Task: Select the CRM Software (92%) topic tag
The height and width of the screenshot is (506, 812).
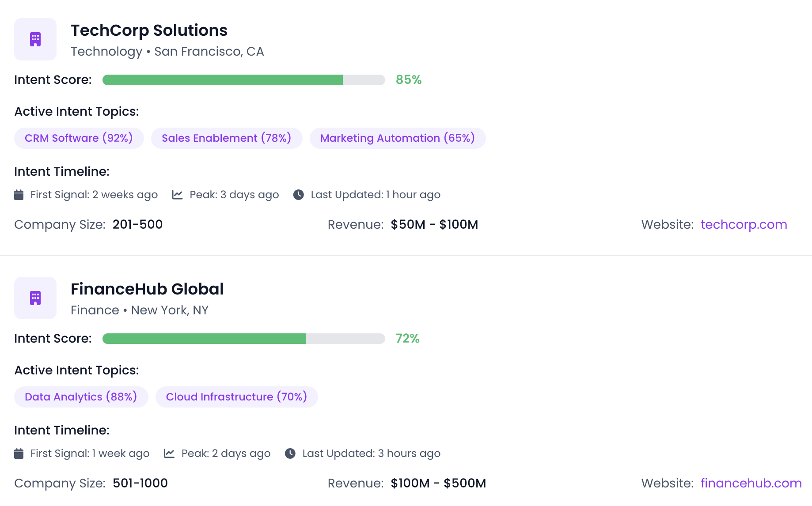Action: tap(79, 138)
